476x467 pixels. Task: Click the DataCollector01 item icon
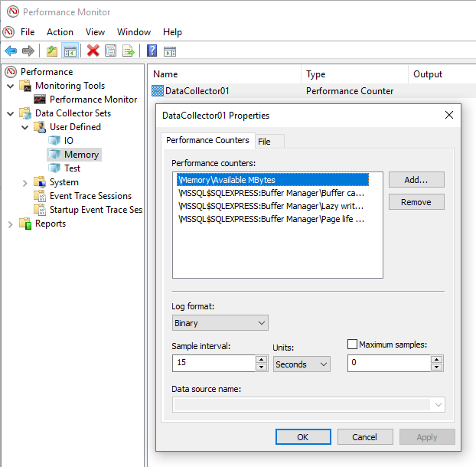coord(157,91)
